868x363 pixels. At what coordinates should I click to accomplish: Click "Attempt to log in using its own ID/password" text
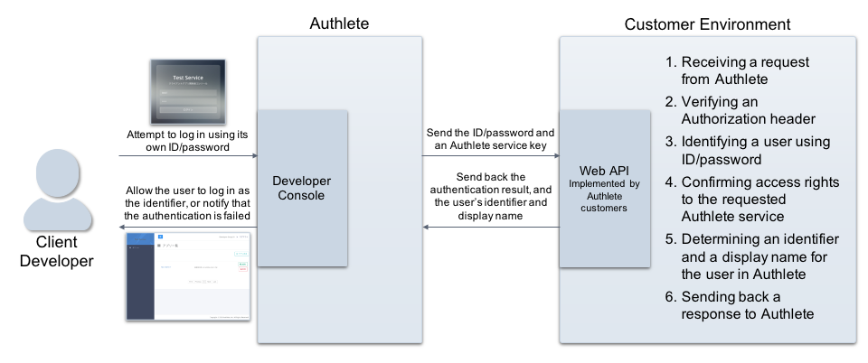point(187,141)
